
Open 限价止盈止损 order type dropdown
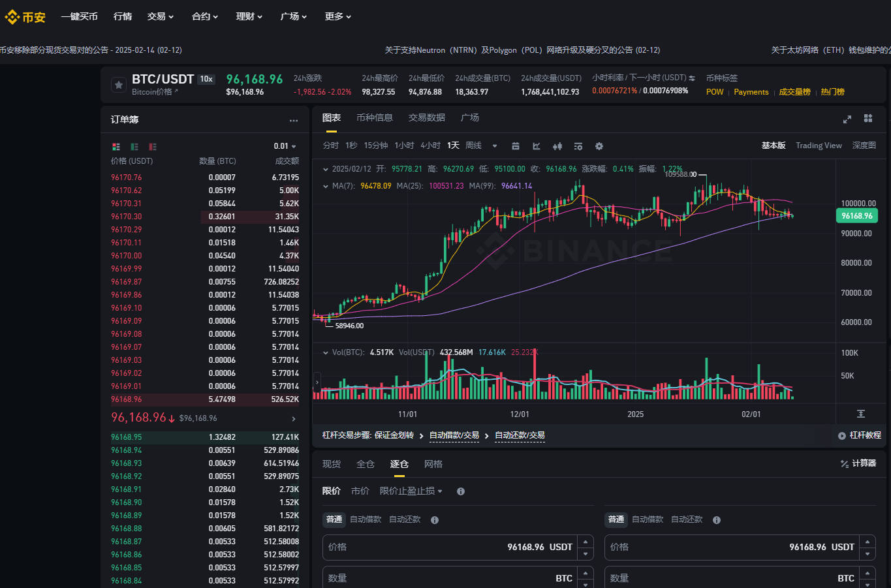411,491
